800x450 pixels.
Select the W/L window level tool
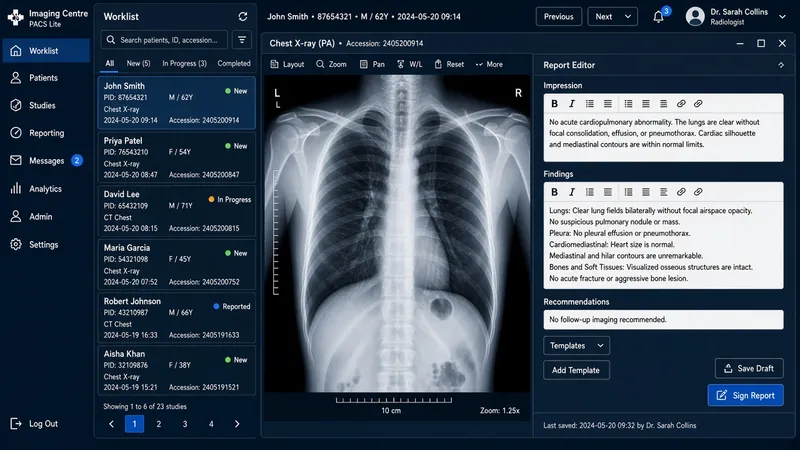(x=410, y=64)
